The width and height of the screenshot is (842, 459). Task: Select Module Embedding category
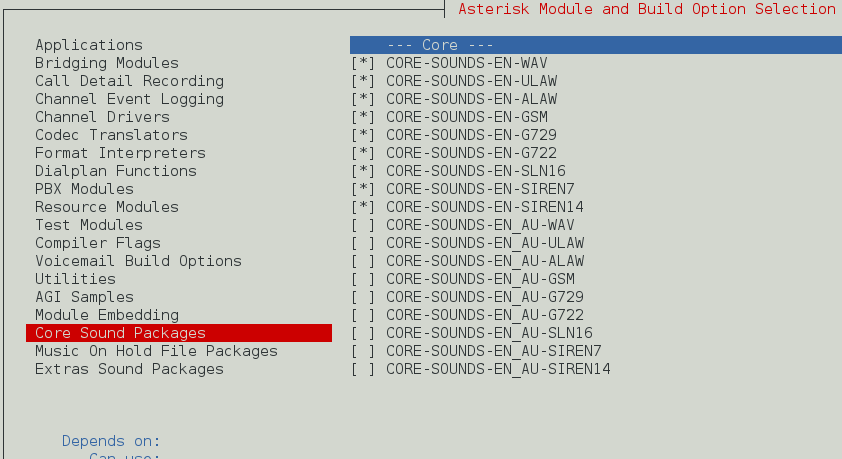107,315
